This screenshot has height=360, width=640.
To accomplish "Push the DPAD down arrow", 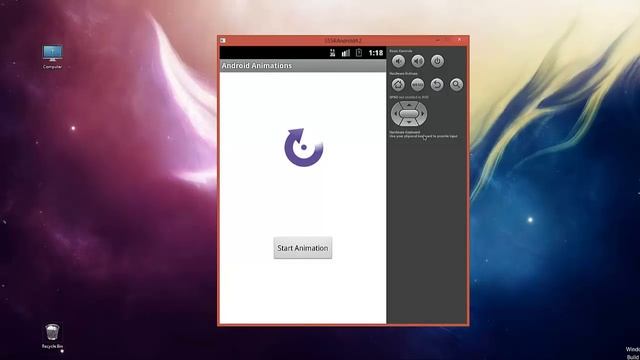I will [409, 122].
